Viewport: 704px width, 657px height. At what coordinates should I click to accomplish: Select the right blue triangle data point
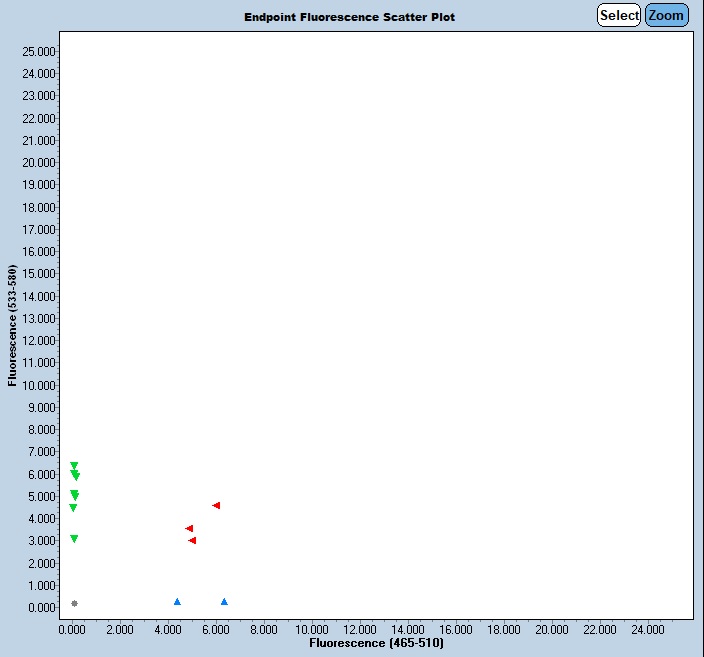click(x=224, y=602)
